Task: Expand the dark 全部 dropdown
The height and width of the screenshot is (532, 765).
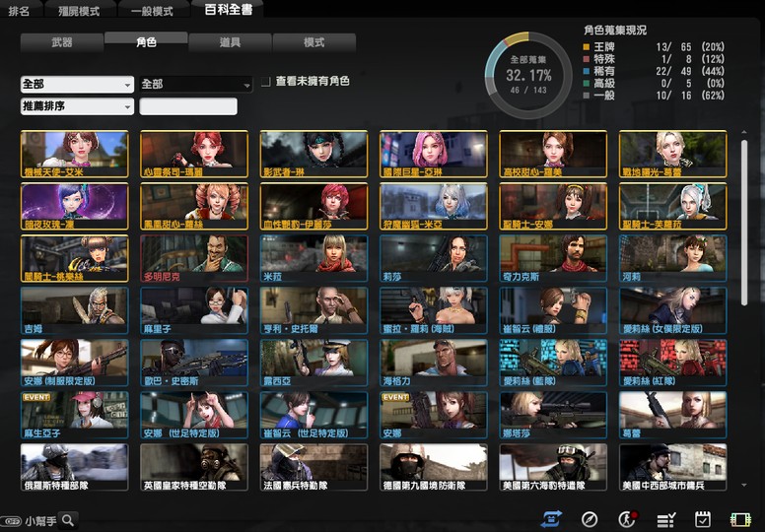Action: (195, 85)
